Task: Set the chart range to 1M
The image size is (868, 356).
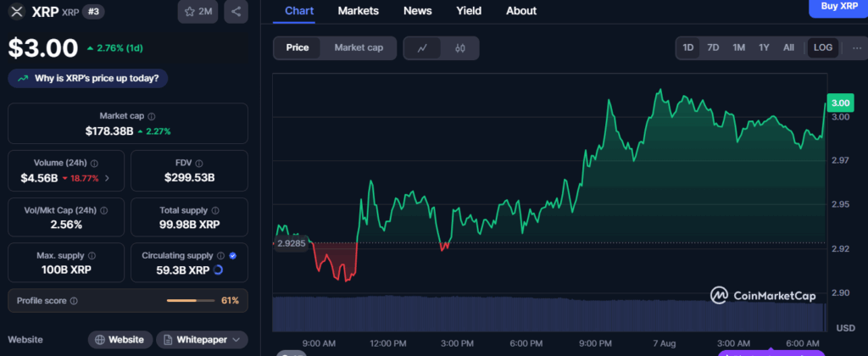Action: (x=738, y=47)
